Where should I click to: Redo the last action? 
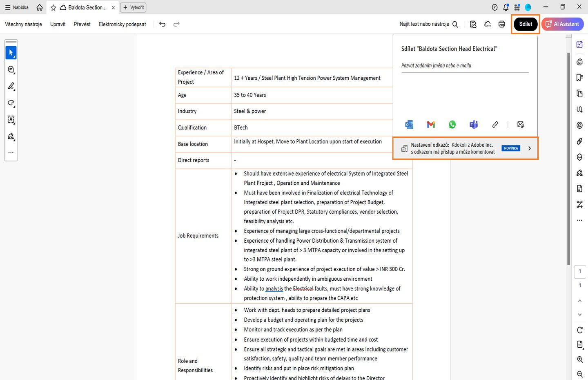(176, 24)
